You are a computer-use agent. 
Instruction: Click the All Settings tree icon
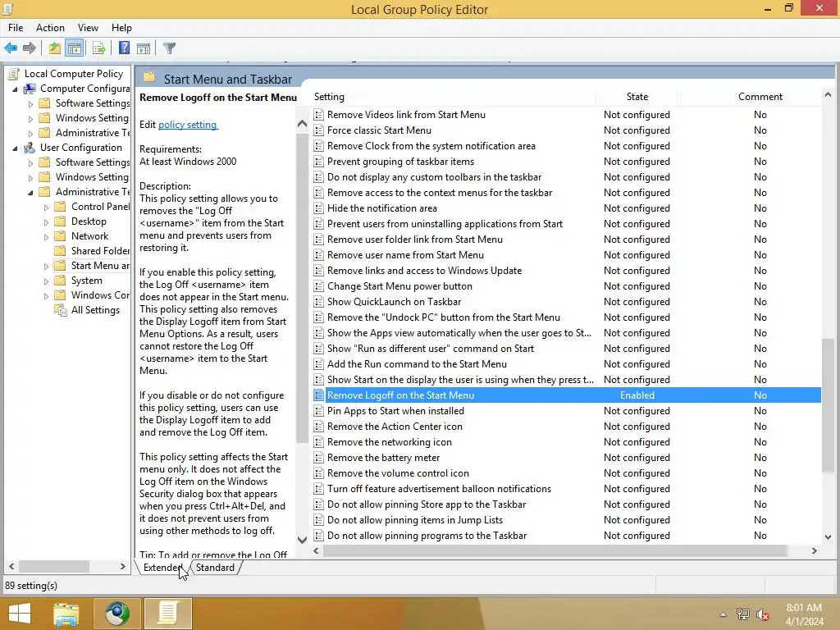tap(61, 309)
